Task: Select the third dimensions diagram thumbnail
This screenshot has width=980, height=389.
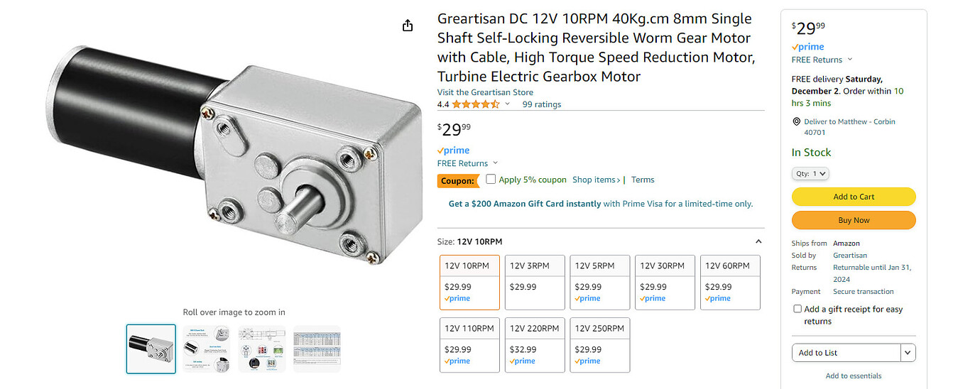Action: [x=262, y=349]
